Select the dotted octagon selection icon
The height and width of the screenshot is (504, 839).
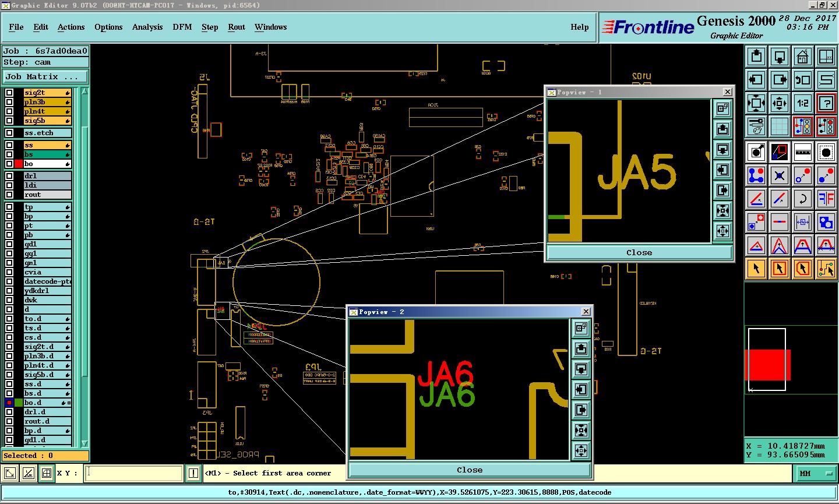click(826, 152)
